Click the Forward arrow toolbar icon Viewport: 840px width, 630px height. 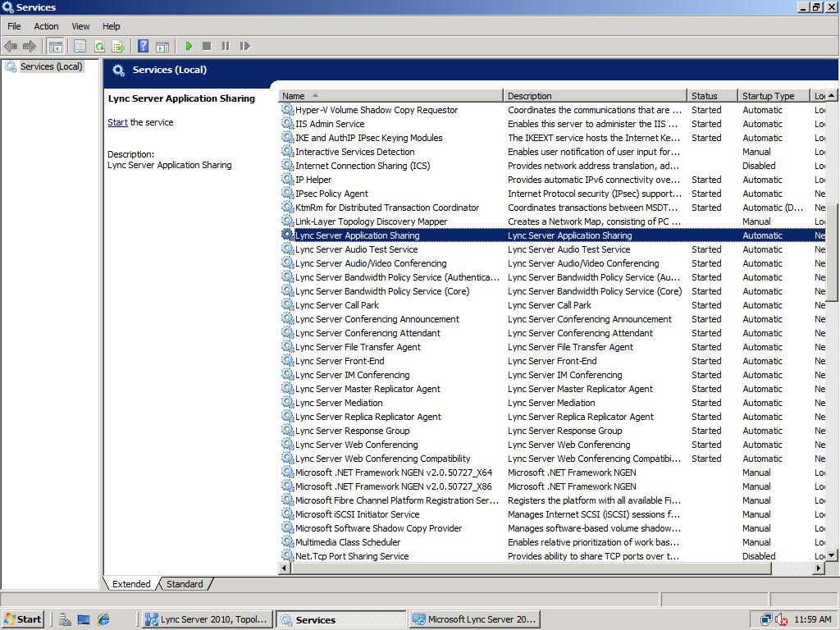[30, 46]
